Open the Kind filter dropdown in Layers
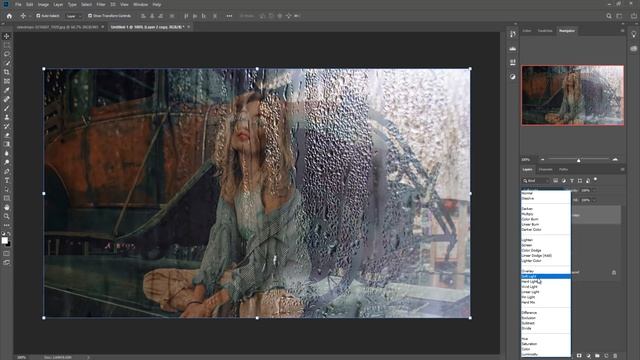Viewport: 640px width, 360px height. (536, 180)
